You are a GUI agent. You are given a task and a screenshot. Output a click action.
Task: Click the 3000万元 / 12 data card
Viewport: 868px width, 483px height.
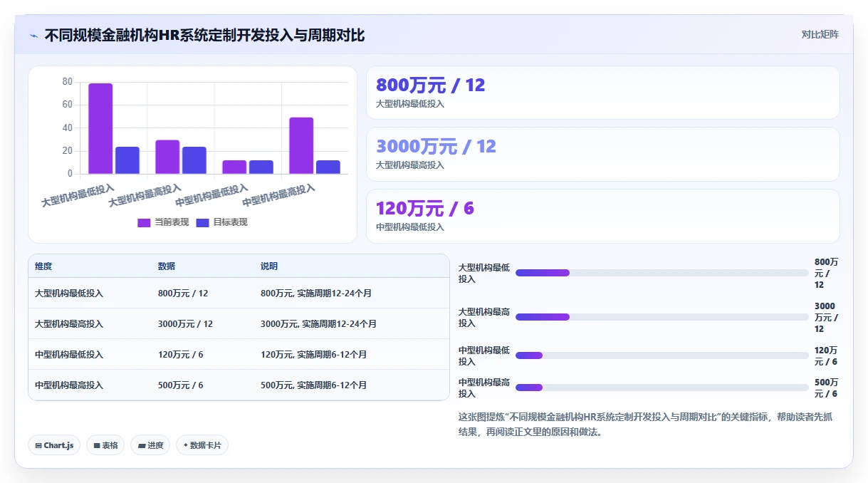602,154
